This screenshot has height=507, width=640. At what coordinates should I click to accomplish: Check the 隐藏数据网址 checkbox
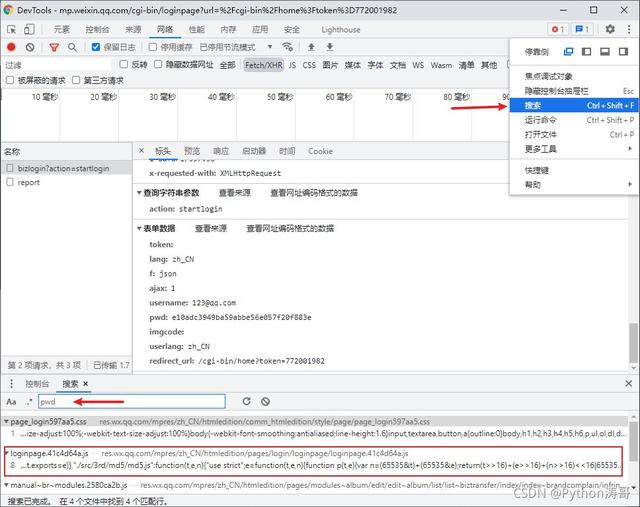pos(158,64)
